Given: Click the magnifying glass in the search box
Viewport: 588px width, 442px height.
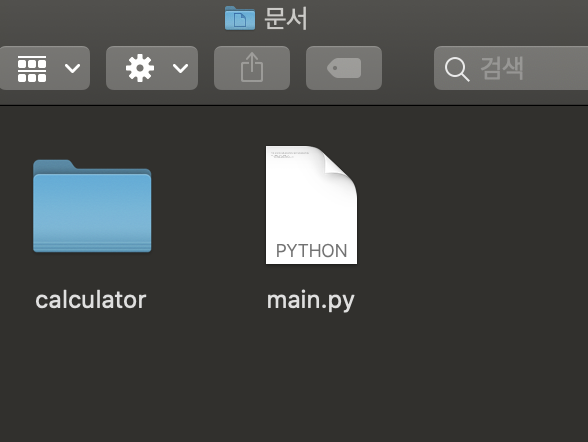Looking at the screenshot, I should point(456,69).
